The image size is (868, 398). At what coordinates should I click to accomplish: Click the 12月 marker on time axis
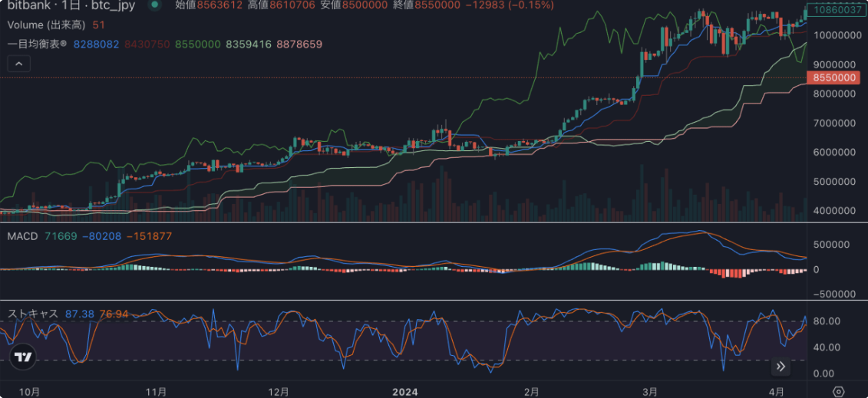click(x=279, y=391)
